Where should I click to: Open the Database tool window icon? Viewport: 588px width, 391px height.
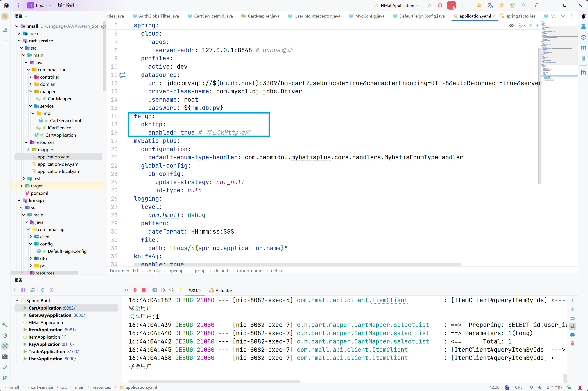coord(583,27)
